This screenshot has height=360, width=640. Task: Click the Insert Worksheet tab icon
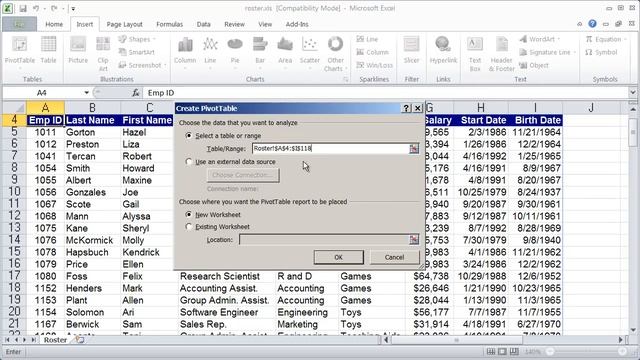80,340
